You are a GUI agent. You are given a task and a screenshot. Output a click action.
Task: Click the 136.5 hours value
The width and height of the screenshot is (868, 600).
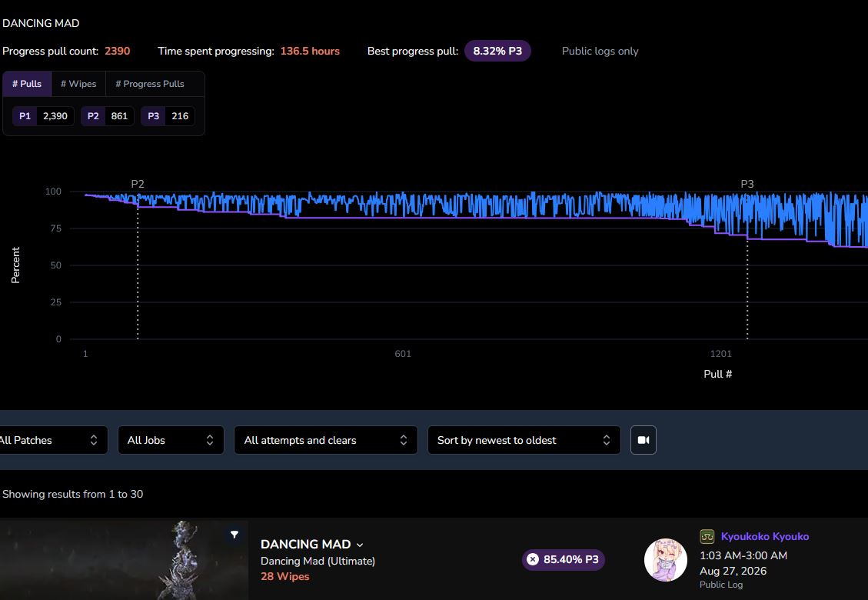(310, 51)
